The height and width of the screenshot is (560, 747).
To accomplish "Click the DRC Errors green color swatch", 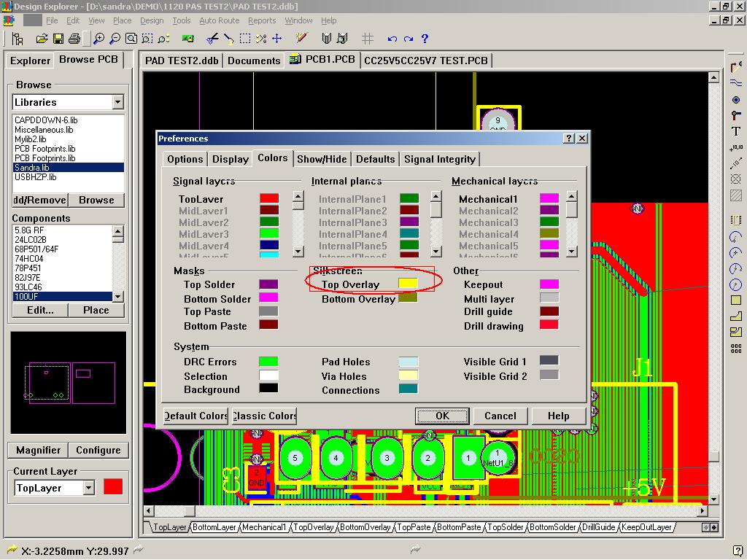I will 268,362.
